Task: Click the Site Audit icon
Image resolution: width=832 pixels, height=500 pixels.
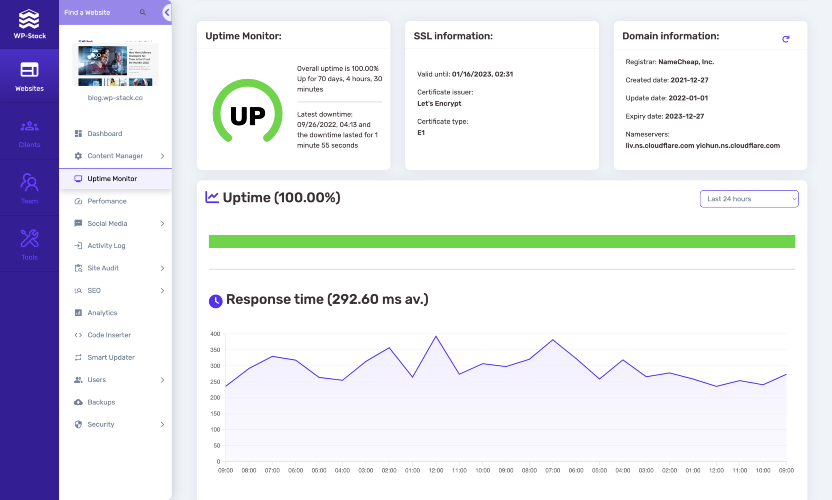Action: [79, 268]
